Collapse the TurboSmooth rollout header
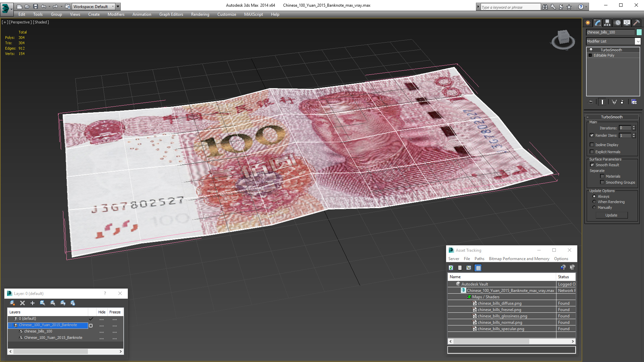Viewport: 644px width, 362px height. [612, 117]
